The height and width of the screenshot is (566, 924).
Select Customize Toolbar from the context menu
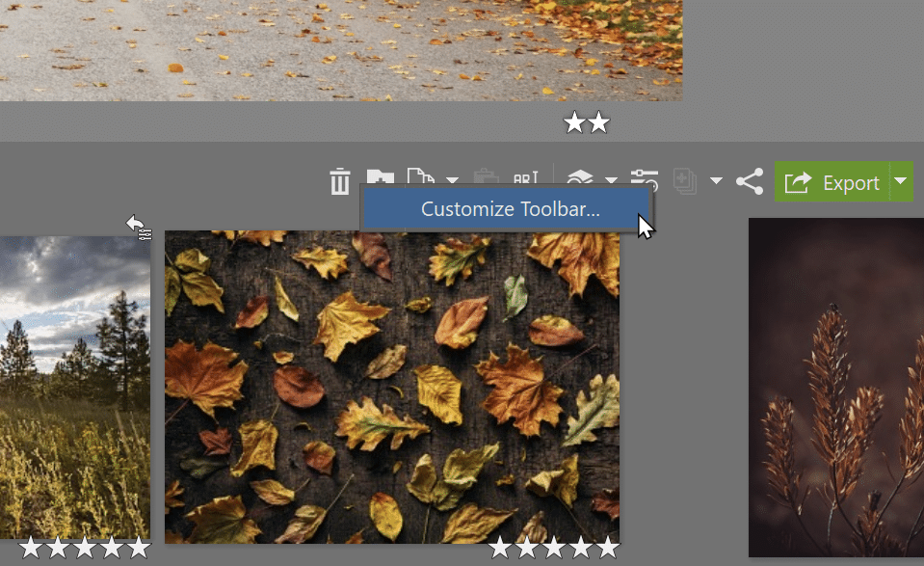[509, 208]
